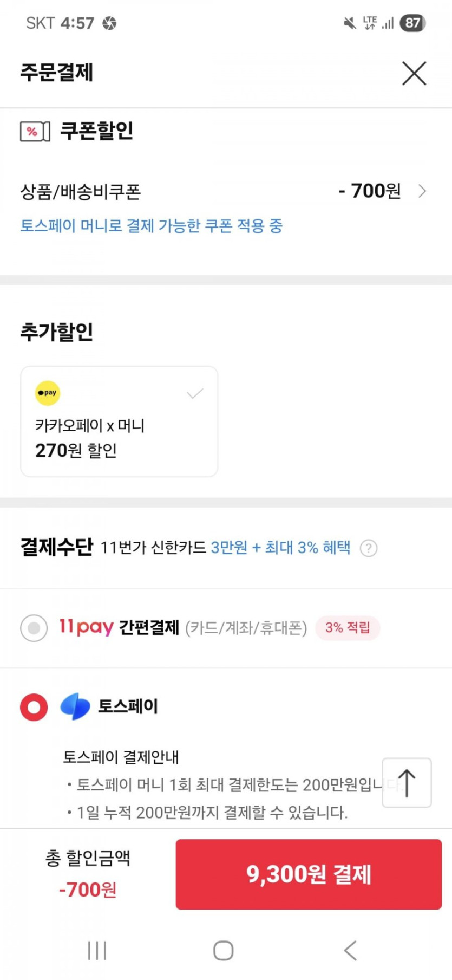Tap the Android back navigation arrow
452x980 pixels.
coord(350,950)
